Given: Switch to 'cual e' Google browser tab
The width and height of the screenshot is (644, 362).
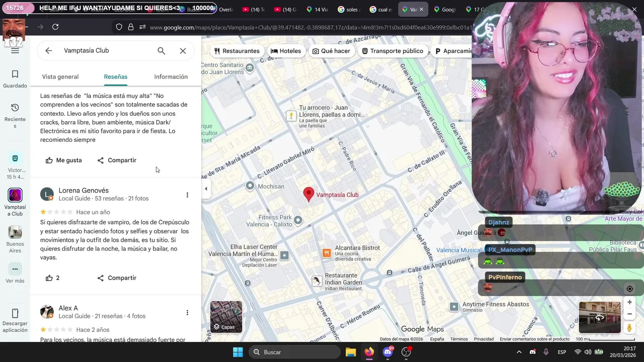Looking at the screenshot, I should pyautogui.click(x=381, y=10).
